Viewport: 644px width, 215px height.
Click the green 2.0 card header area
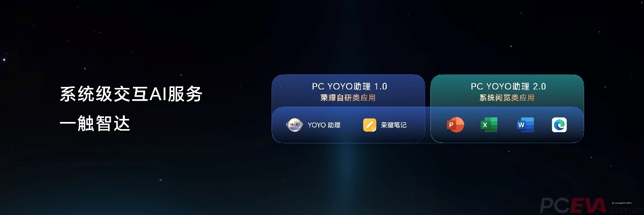507,91
